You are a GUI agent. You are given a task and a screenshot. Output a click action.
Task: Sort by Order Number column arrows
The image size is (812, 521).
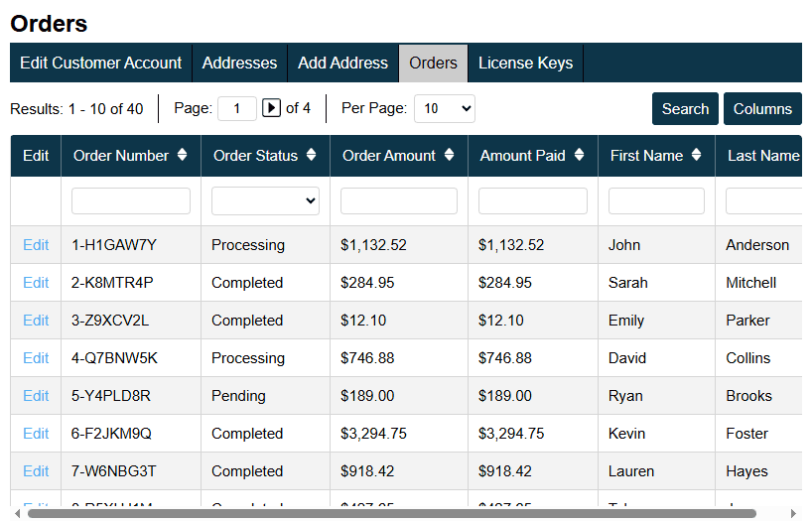point(182,155)
